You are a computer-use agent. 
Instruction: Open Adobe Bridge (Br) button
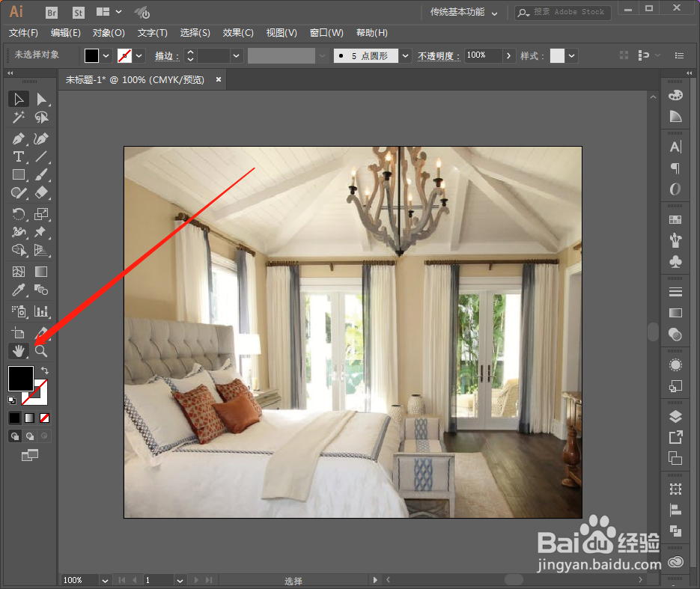pos(52,13)
